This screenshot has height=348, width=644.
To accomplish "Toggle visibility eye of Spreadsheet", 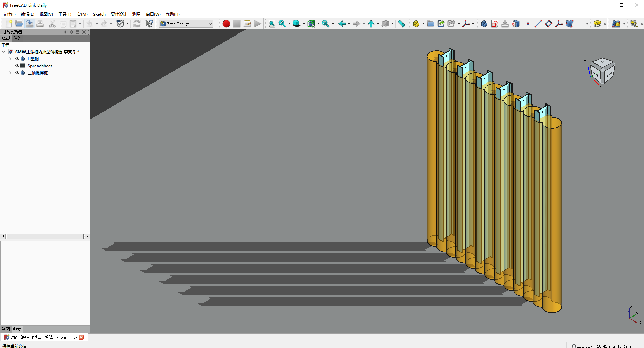I will point(17,66).
